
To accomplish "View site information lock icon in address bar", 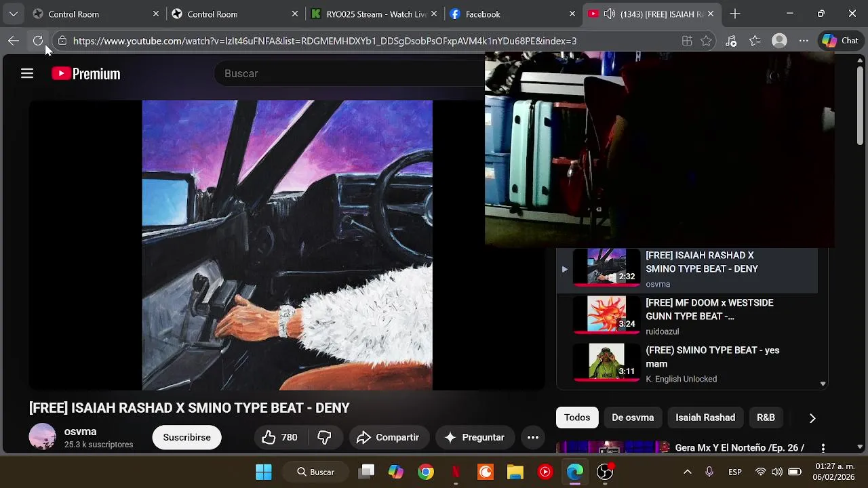I will [62, 41].
